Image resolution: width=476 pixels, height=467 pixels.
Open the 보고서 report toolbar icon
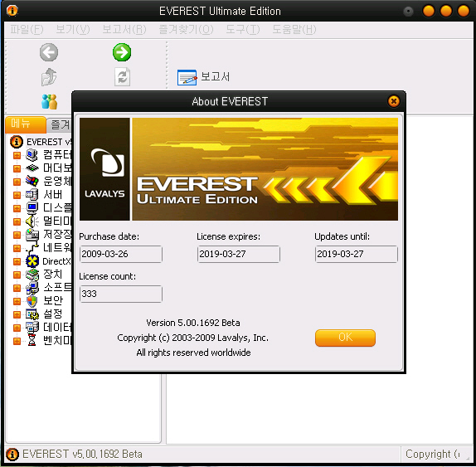187,77
